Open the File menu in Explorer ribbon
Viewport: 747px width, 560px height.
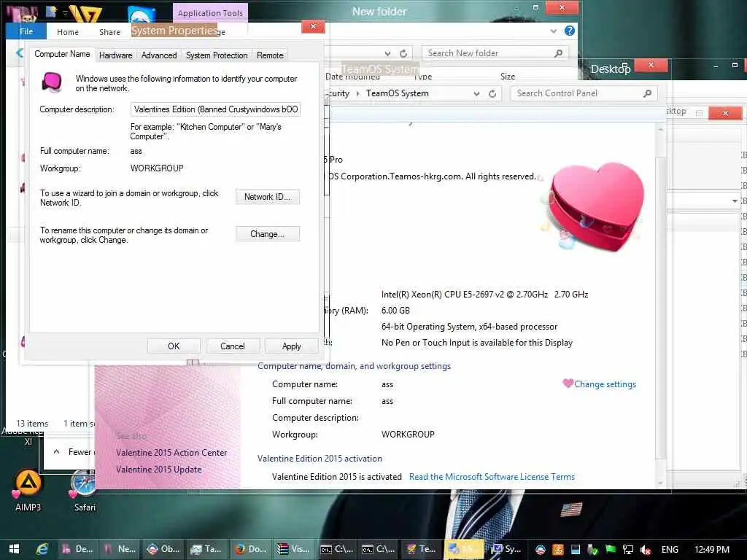(x=26, y=31)
